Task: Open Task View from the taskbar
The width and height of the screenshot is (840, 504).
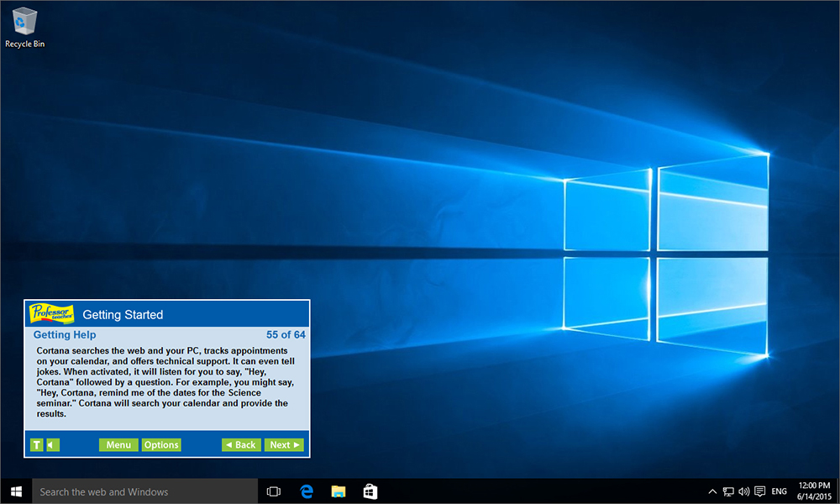Action: 273,491
